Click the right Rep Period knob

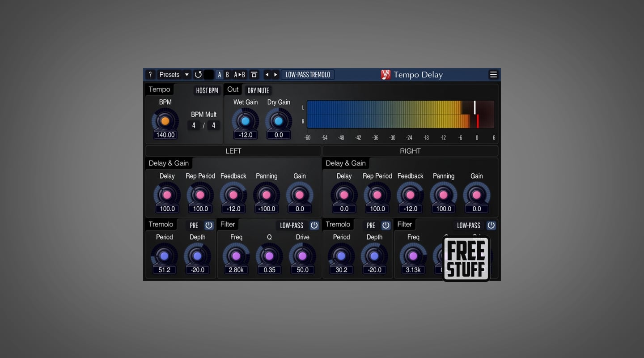[x=377, y=195]
